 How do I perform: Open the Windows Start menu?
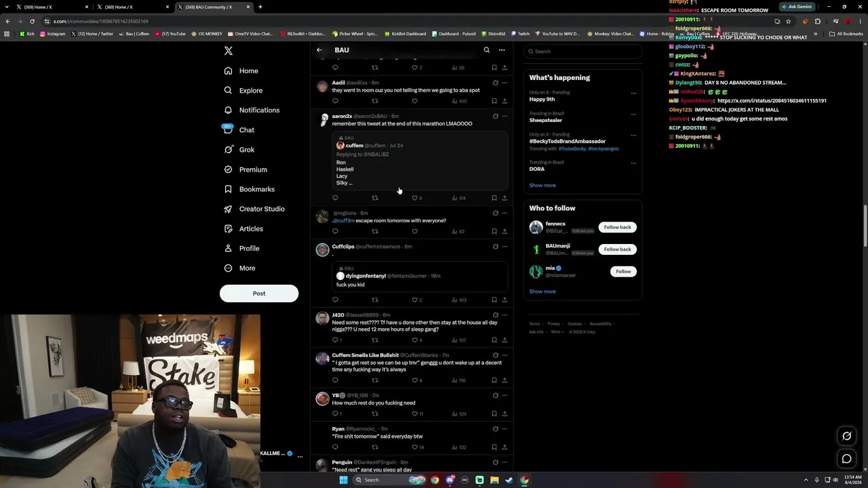coord(343,480)
